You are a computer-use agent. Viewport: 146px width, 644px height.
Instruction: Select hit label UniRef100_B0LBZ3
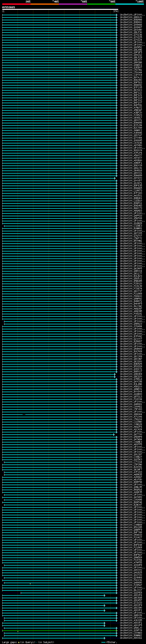pyautogui.click(x=131, y=276)
